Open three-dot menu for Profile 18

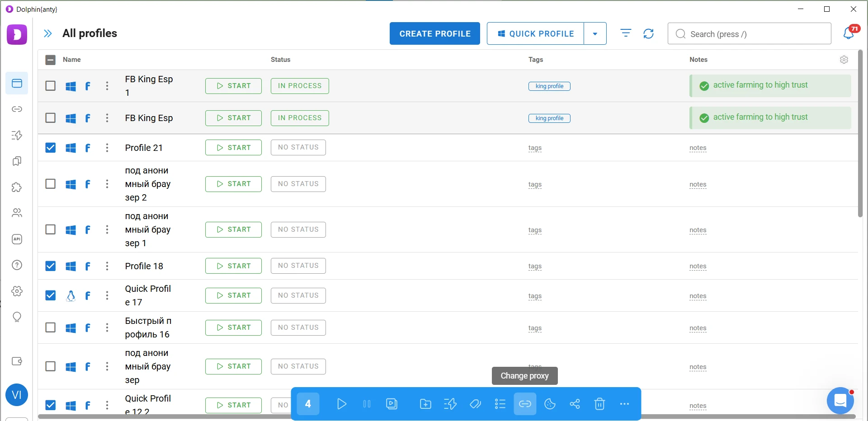[x=107, y=266]
